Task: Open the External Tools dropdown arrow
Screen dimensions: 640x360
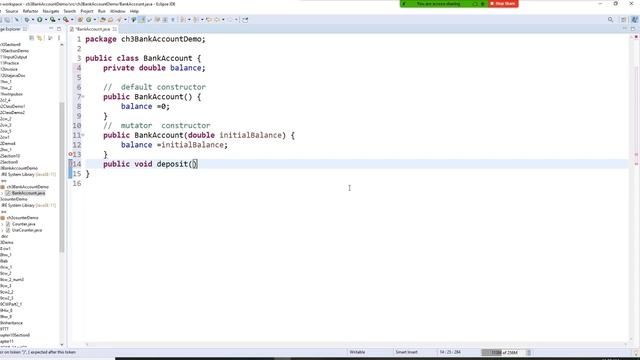Action: (72, 20)
